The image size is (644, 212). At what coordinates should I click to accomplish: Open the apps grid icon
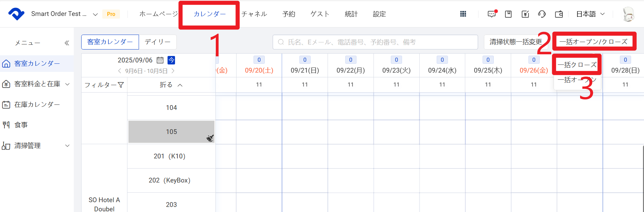(x=463, y=14)
